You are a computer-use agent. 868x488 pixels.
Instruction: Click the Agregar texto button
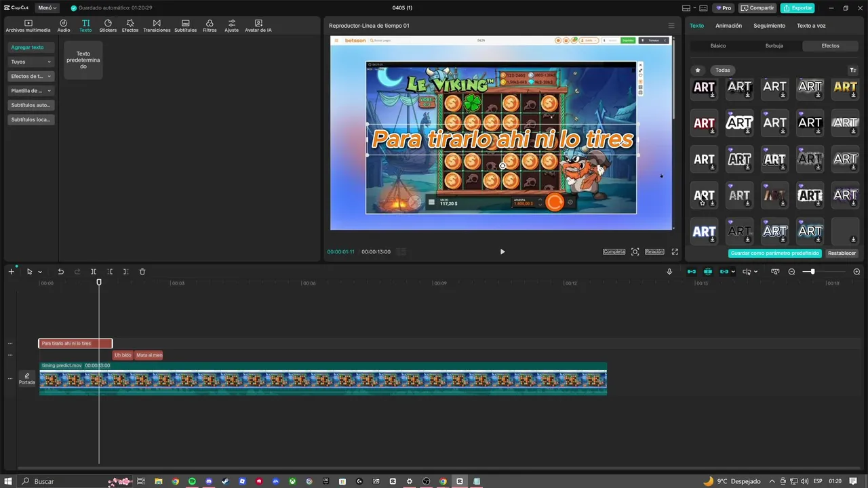tap(31, 47)
